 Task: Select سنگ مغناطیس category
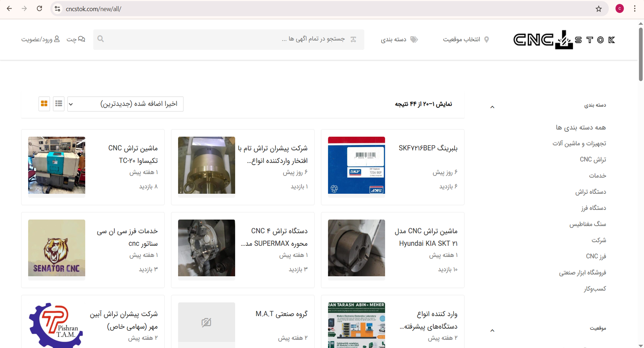pyautogui.click(x=587, y=224)
